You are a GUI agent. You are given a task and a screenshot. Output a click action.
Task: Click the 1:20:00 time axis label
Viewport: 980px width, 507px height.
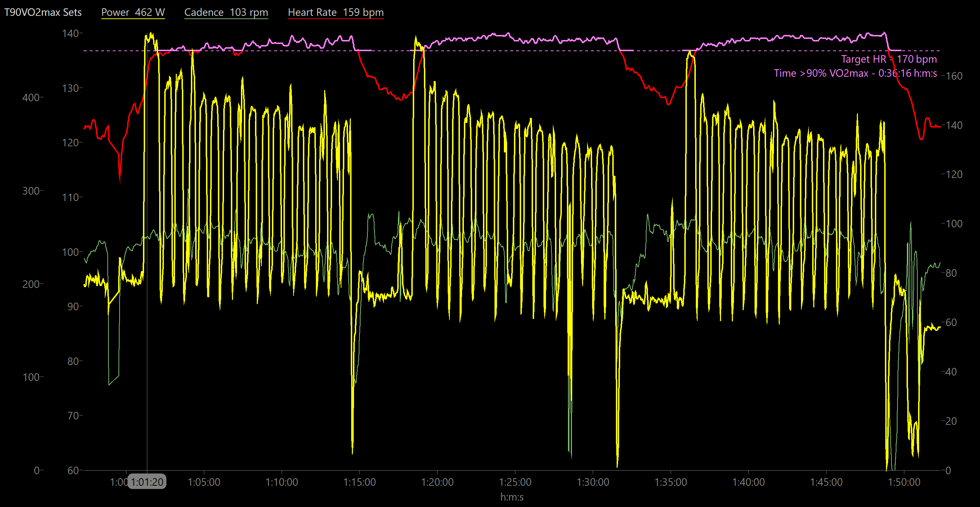coord(437,482)
